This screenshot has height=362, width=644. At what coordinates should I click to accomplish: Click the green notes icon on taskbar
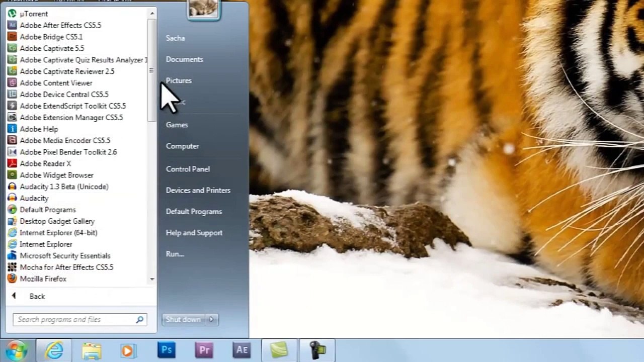tap(280, 350)
